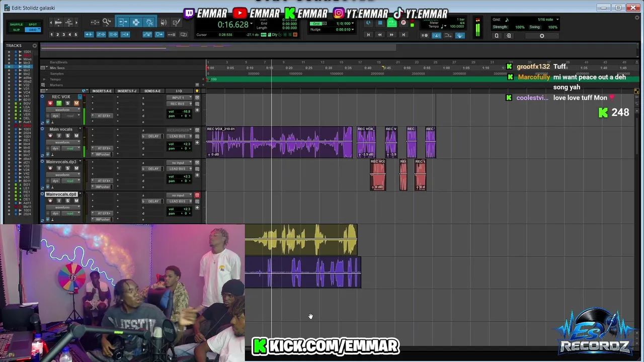Enable Slip edit mode
Screen dimensions: 644x362
pos(16,30)
